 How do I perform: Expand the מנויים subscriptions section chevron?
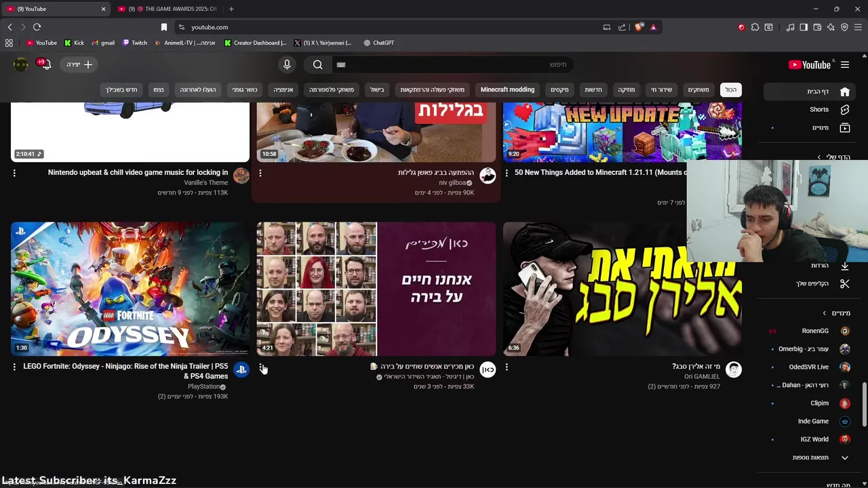825,313
